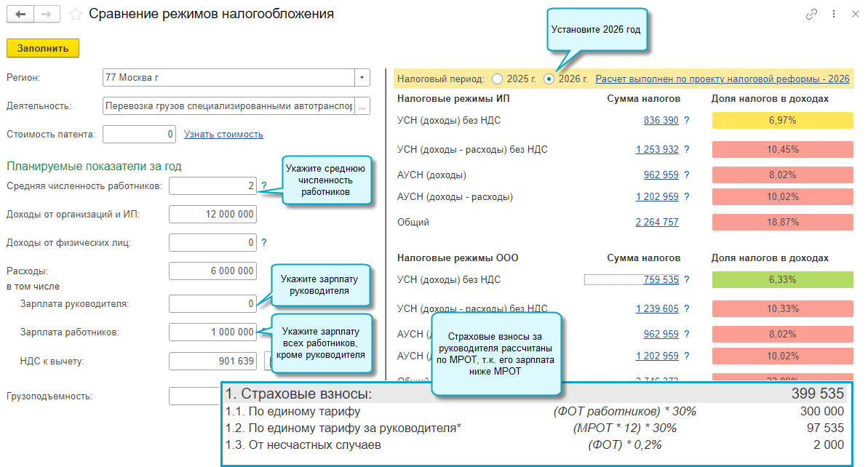The width and height of the screenshot is (868, 467).
Task: Open the tax reform 2026 calculation link
Action: [722, 79]
